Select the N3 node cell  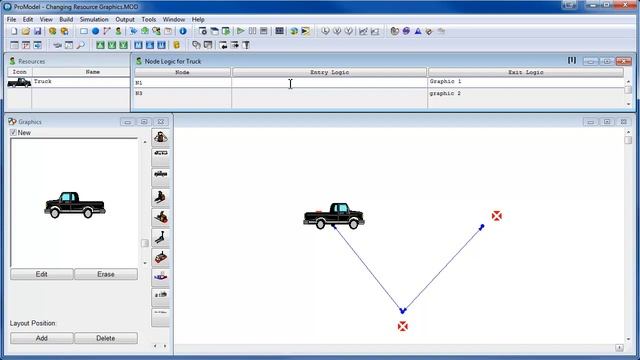[182, 94]
